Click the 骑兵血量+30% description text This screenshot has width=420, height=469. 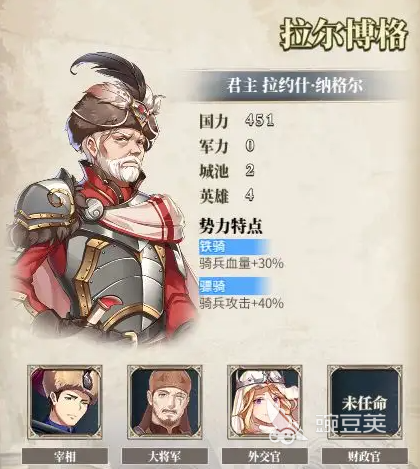[x=242, y=264]
